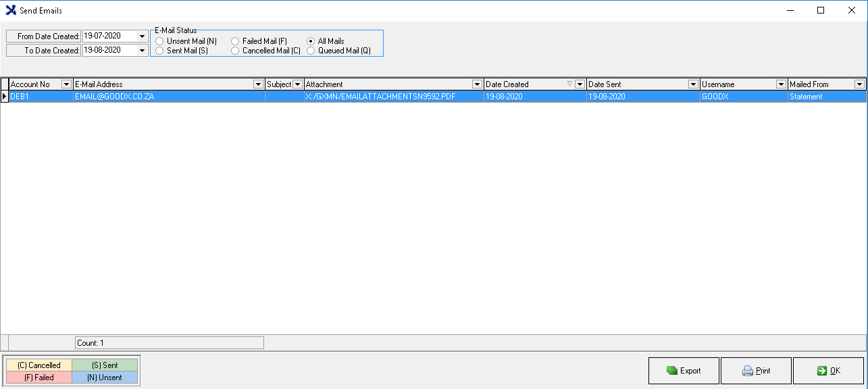Open the From Date Created dropdown
Screen dimensions: 868x389
142,36
